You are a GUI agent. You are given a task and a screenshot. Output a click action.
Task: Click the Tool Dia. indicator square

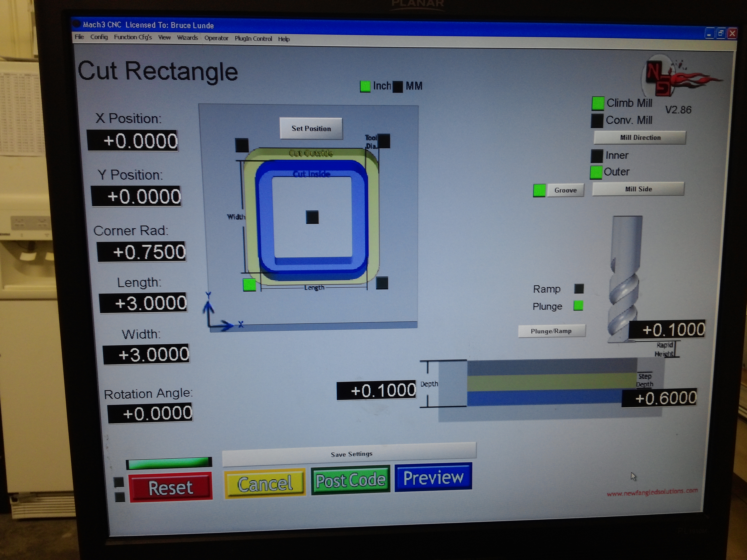pos(384,141)
